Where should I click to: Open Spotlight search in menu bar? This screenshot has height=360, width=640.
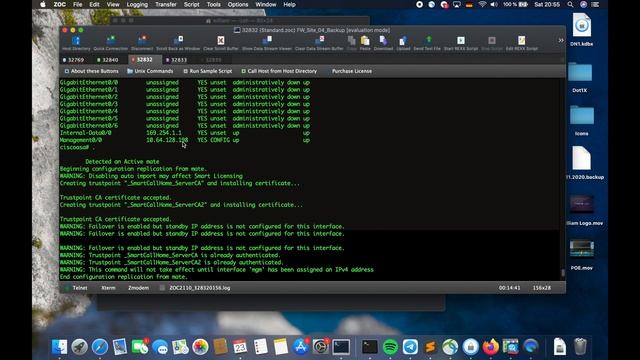pos(570,4)
